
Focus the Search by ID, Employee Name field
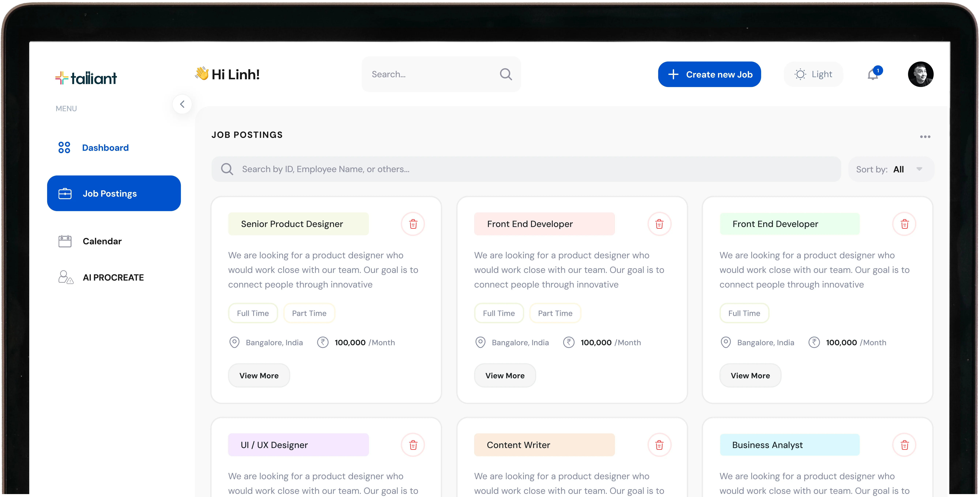tap(526, 169)
